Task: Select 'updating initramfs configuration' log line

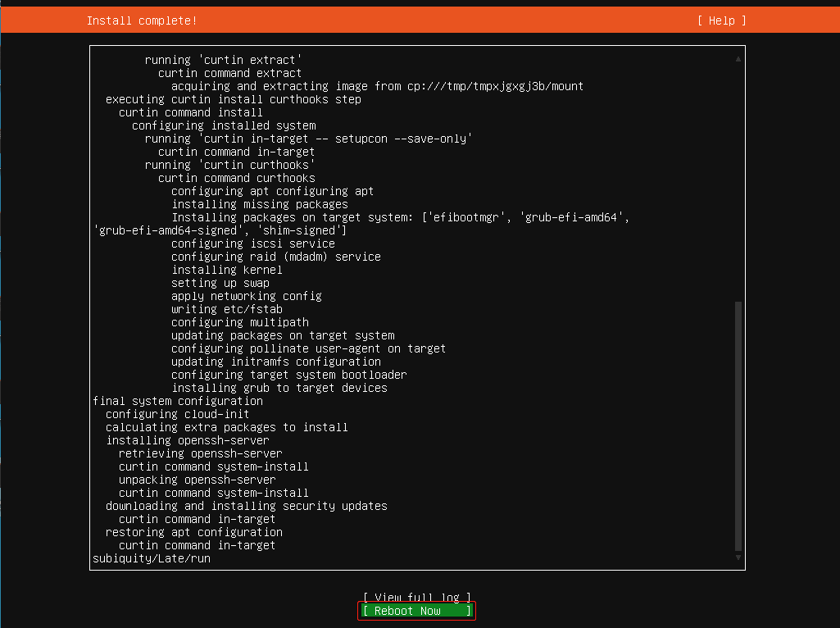Action: coord(276,362)
